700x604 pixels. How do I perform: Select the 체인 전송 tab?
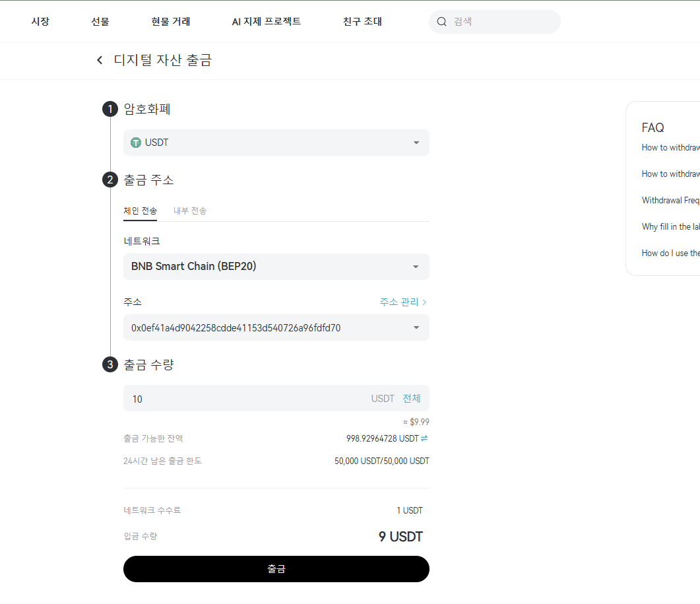[140, 210]
